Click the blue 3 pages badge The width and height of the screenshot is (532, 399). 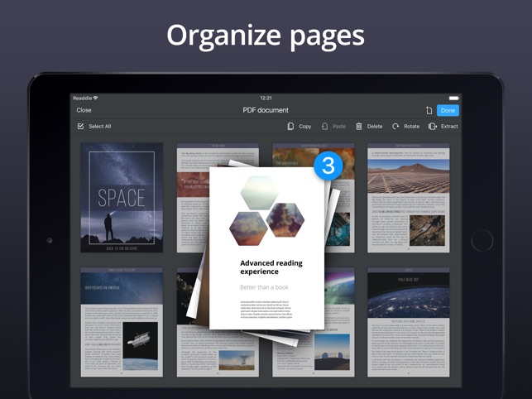point(328,166)
